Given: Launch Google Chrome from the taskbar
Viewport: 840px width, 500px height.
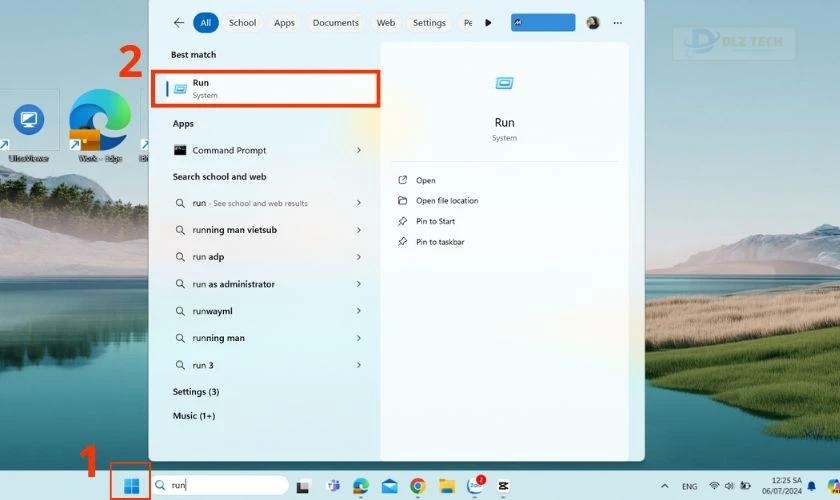Looking at the screenshot, I should (x=417, y=486).
